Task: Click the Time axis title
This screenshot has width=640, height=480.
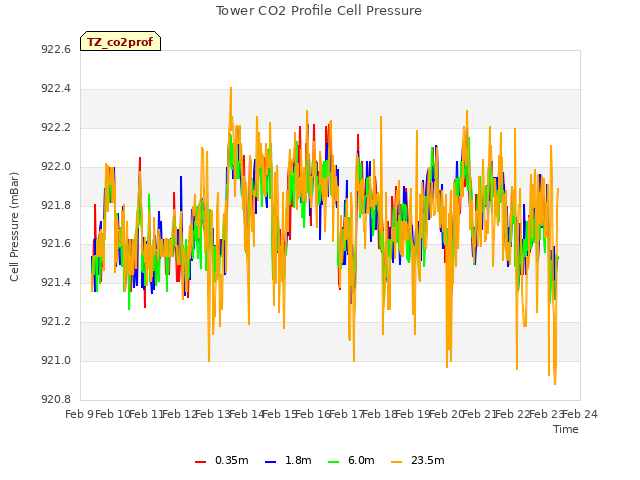Action: point(566,429)
